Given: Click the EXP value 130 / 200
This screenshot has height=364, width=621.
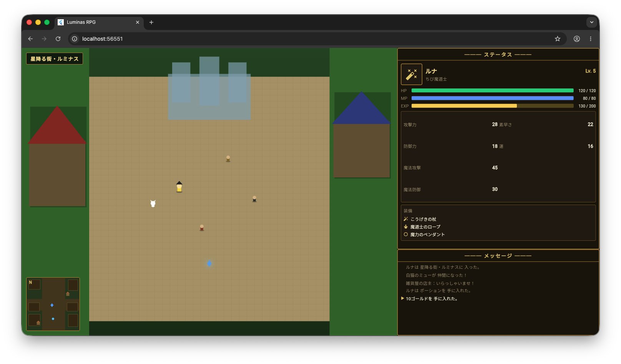Looking at the screenshot, I should coord(587,106).
